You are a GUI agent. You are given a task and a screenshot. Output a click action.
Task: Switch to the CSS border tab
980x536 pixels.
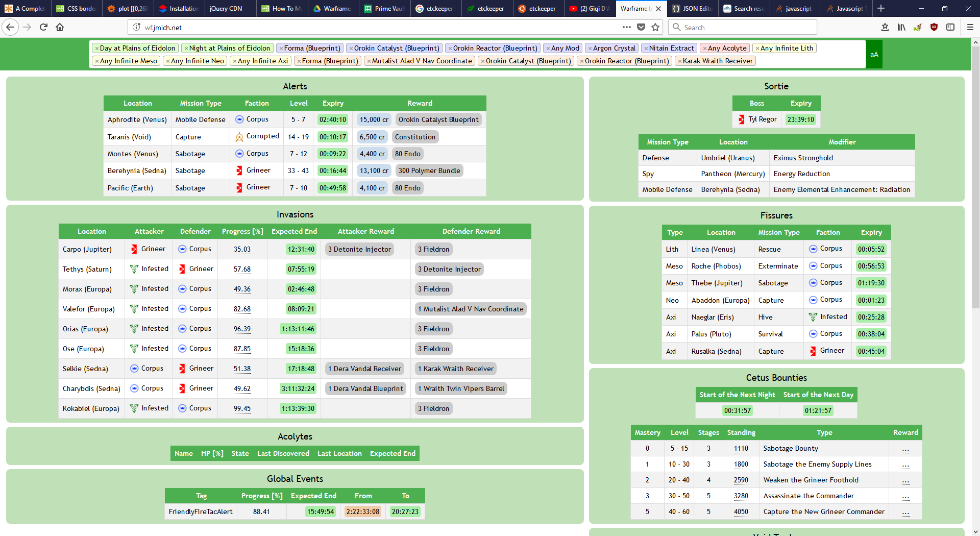pos(77,9)
